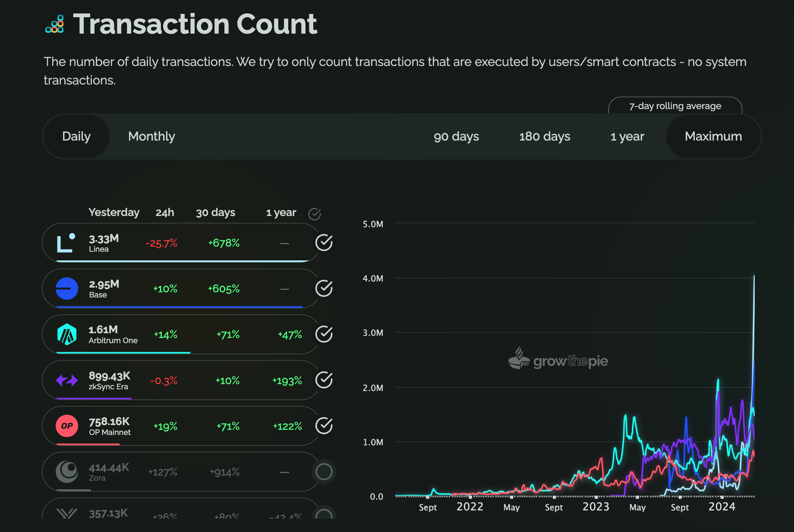
Task: Select the 180 days timespan
Action: 545,136
